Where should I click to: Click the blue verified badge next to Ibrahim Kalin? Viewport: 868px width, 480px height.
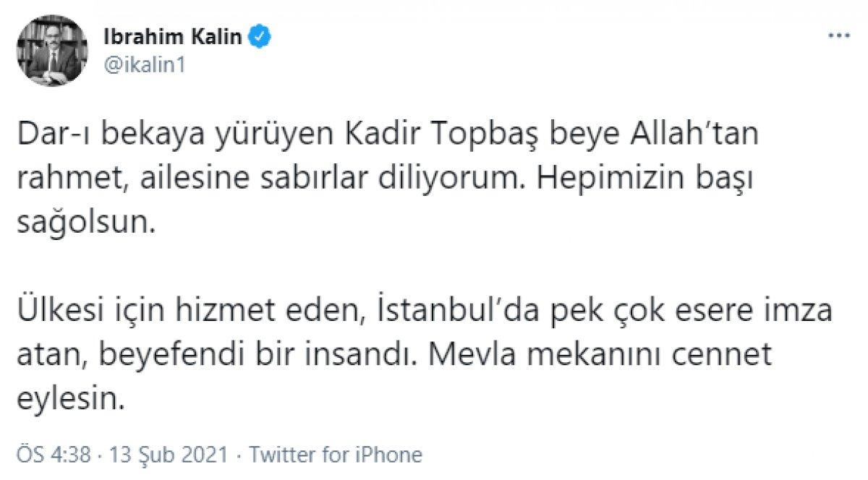point(258,34)
